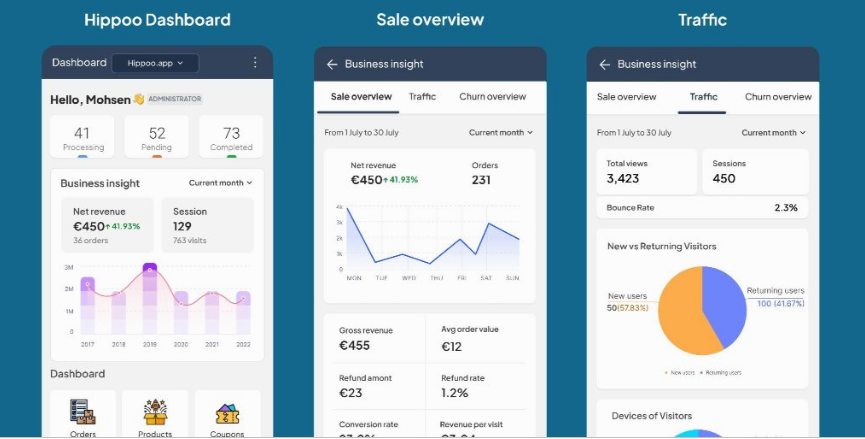Click the 'New vs Returning Visitors' heading
865x439 pixels.
(x=661, y=247)
